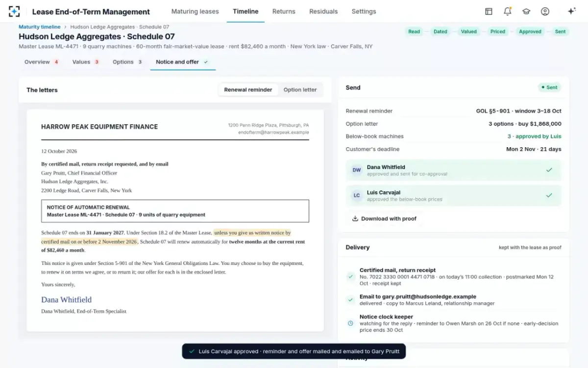Click the toast about Luis Carvajal approval
This screenshot has height=368, width=588.
pos(294,351)
